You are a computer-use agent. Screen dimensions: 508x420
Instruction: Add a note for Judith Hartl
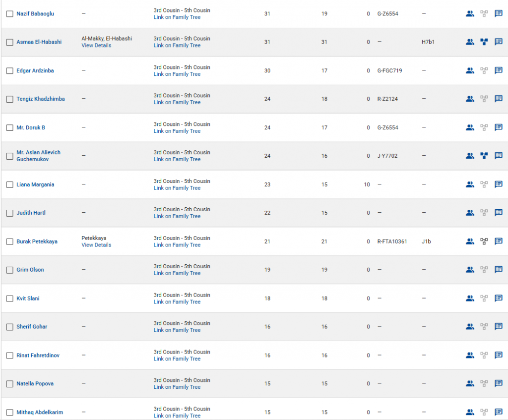pyautogui.click(x=499, y=213)
